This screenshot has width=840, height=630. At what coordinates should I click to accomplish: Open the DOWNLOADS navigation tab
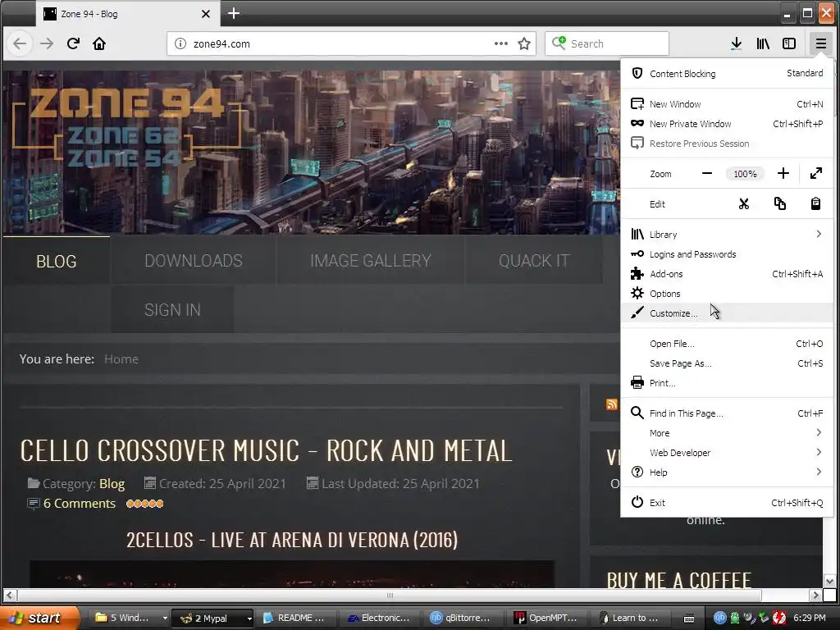pos(194,260)
